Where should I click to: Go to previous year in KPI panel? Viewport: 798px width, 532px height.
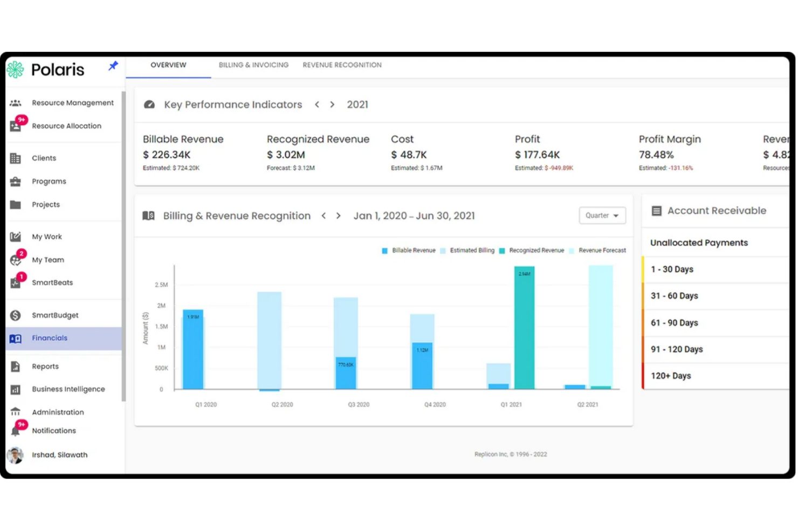coord(317,105)
